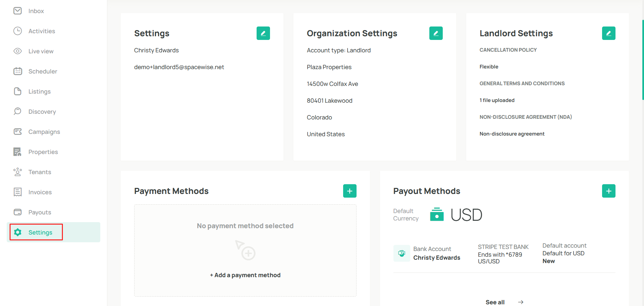Viewport: 644px width, 306px height.
Task: Click the Inbox envelope icon
Action: 17,11
